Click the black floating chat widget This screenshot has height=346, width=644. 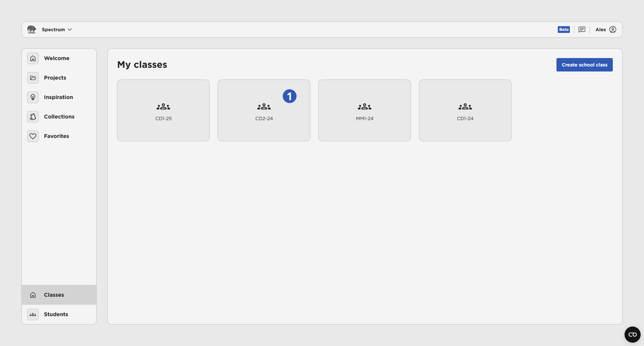632,335
